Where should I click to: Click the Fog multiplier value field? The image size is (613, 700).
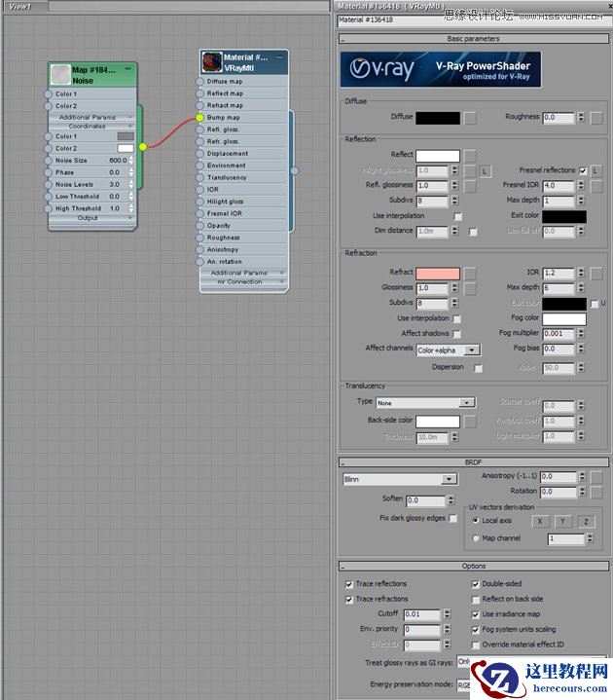(559, 334)
